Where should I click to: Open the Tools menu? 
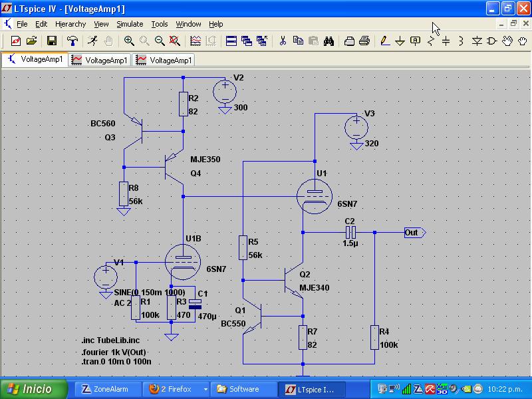point(160,24)
